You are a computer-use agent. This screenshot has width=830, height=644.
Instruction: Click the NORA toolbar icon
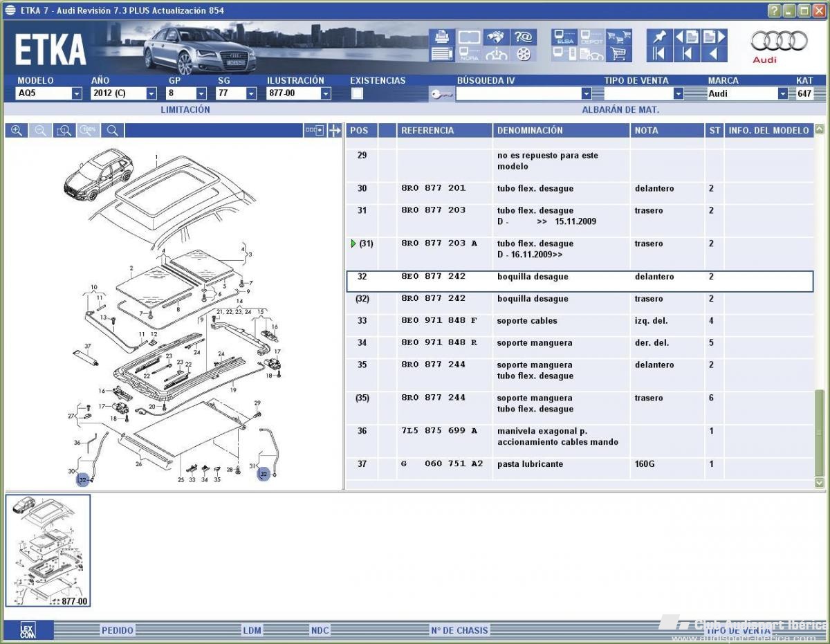469,54
